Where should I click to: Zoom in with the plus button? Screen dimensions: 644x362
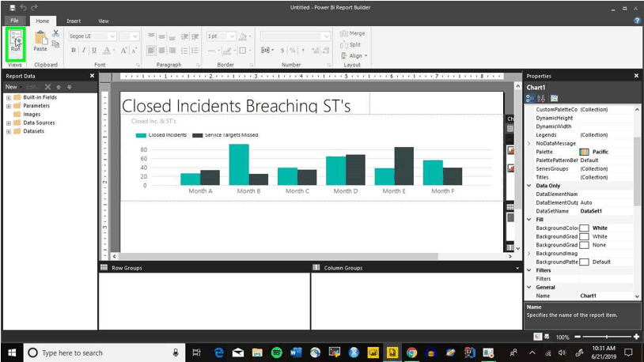[x=636, y=337]
